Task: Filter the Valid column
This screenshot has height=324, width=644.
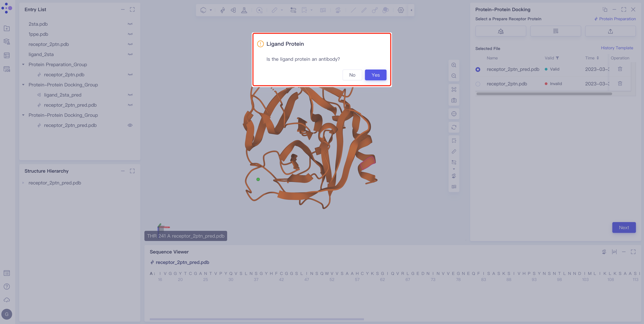Action: click(x=557, y=58)
